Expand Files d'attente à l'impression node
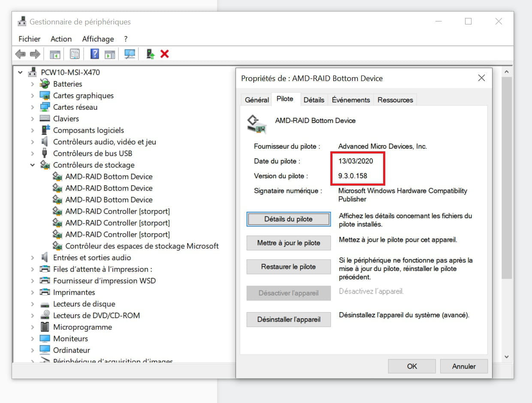The image size is (532, 403). [x=33, y=269]
